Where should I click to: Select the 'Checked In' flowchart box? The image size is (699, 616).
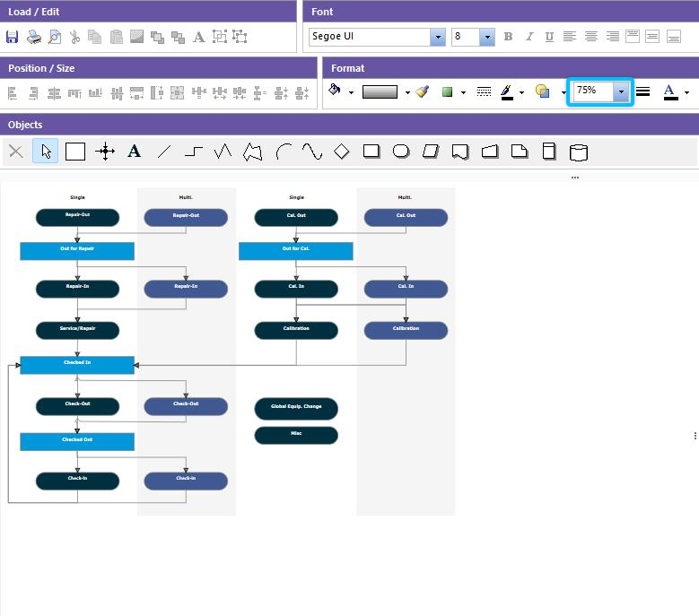(x=77, y=364)
